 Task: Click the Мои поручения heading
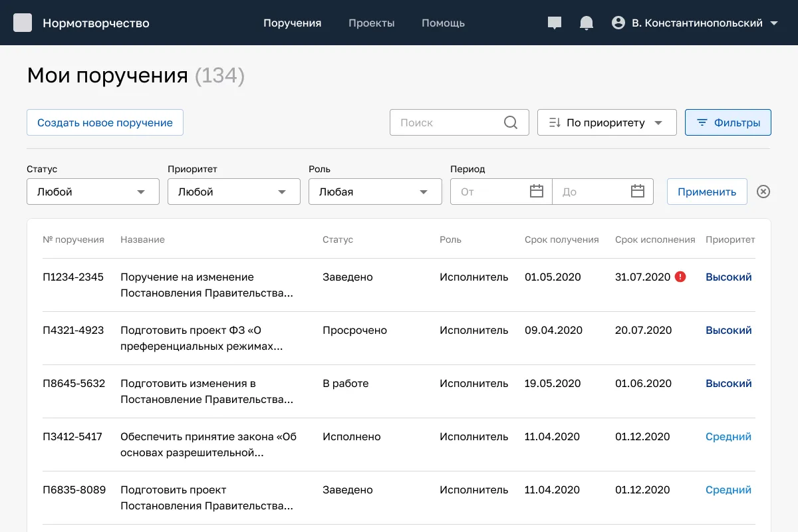[108, 76]
